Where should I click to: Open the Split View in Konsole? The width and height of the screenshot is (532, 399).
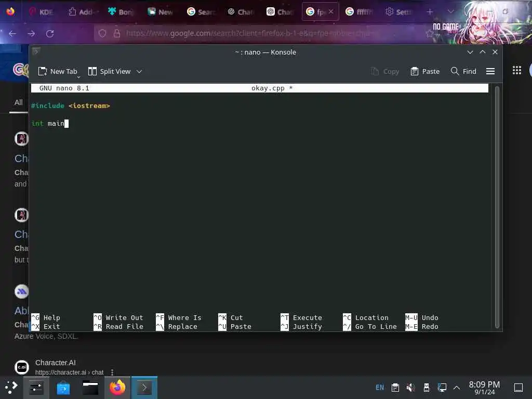pos(109,71)
